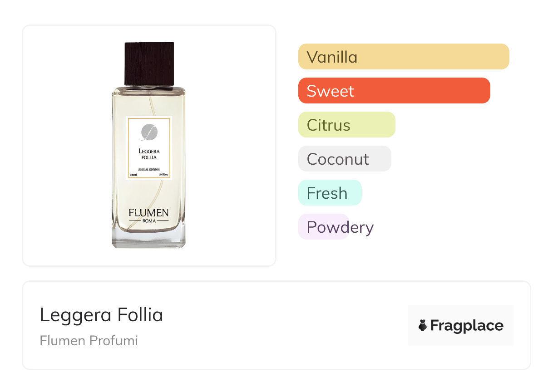Choose the Citrus accord bar
553x392 pixels.
346,125
